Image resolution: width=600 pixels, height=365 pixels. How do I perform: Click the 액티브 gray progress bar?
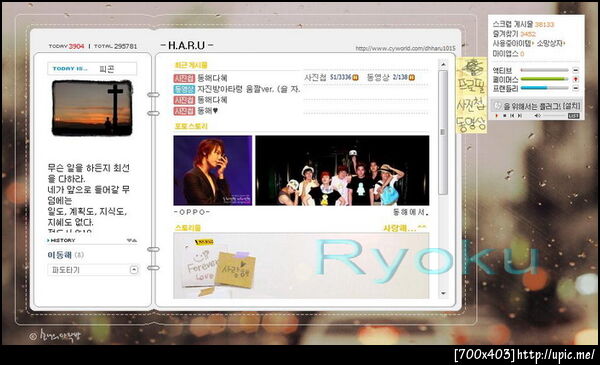point(545,70)
